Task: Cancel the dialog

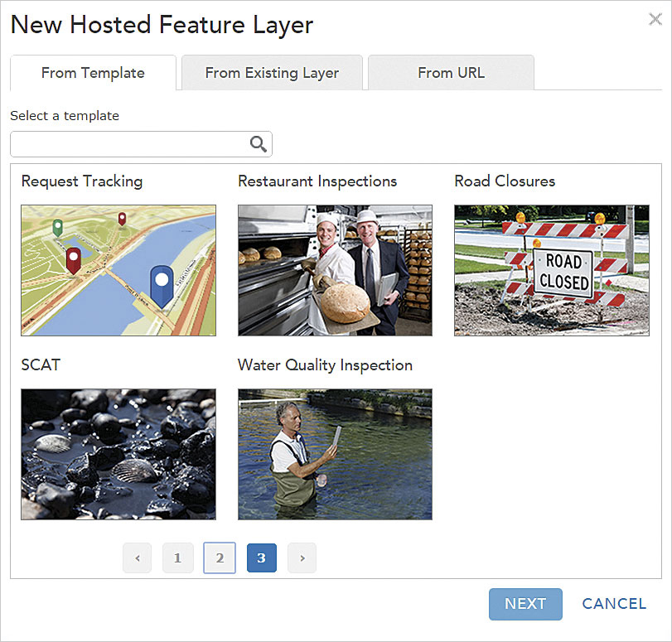Action: tap(614, 604)
